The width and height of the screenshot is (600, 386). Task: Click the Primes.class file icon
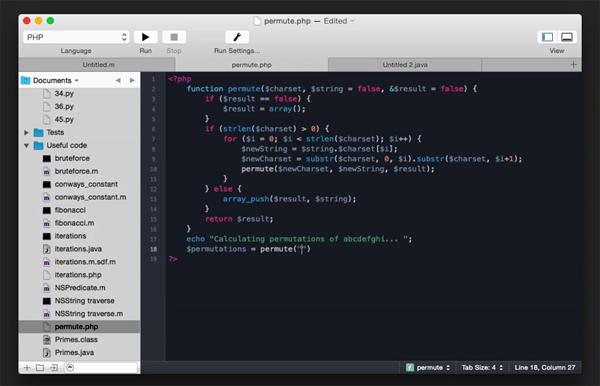[x=46, y=340]
